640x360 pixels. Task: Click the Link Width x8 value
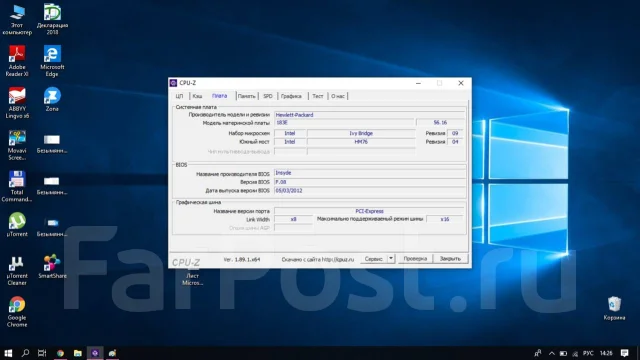(293, 220)
